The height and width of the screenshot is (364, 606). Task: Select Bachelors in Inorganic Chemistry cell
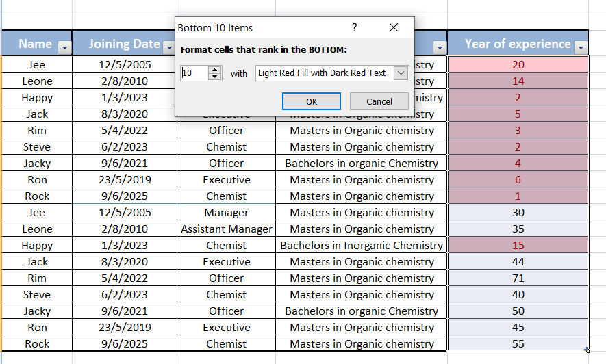coord(362,245)
